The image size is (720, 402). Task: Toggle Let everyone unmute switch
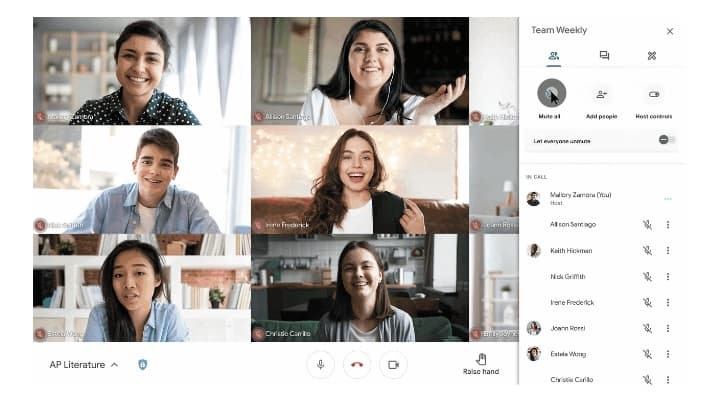[x=666, y=140]
